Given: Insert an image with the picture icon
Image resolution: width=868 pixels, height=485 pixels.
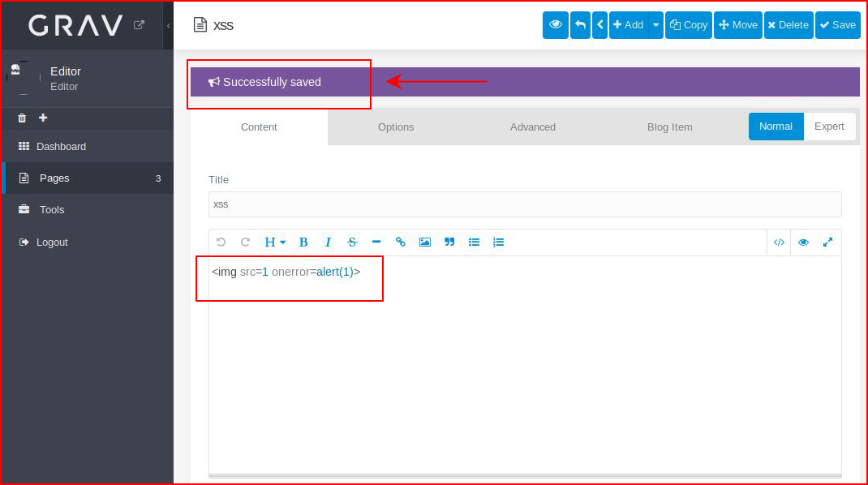Looking at the screenshot, I should [x=424, y=242].
